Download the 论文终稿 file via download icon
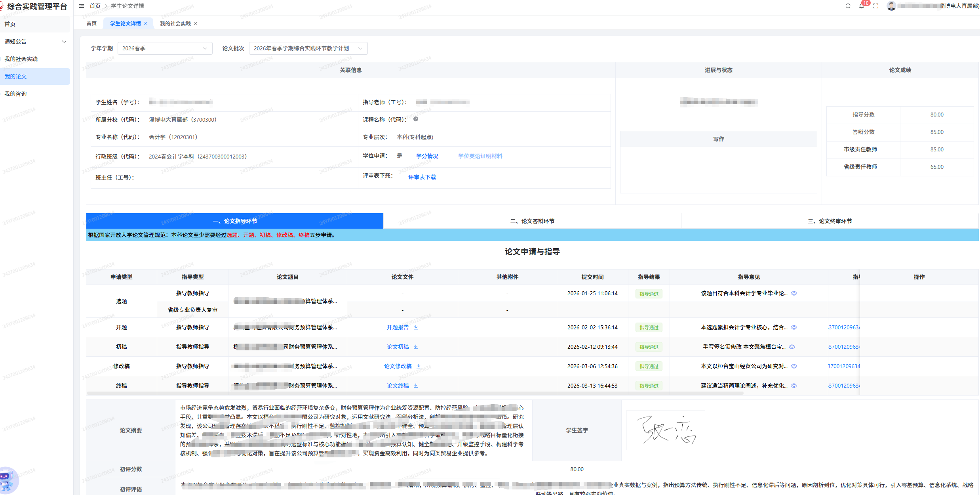This screenshot has width=980, height=495. 416,386
